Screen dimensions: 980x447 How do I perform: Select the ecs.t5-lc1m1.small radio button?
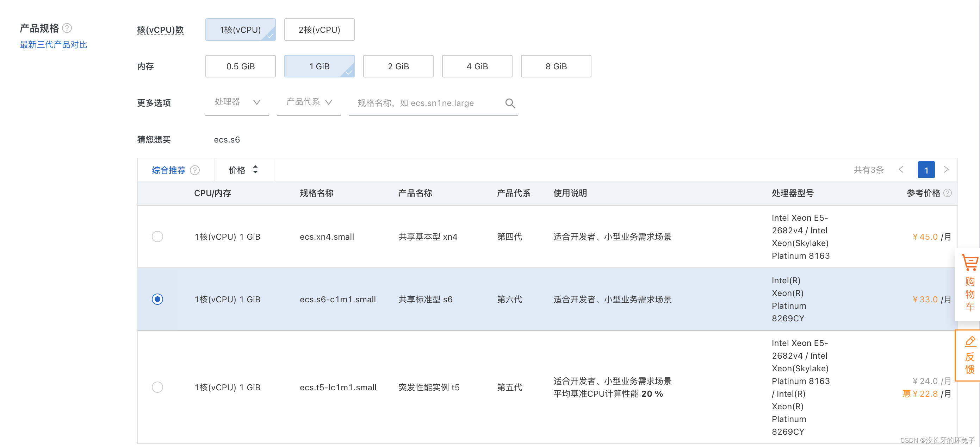pos(157,387)
